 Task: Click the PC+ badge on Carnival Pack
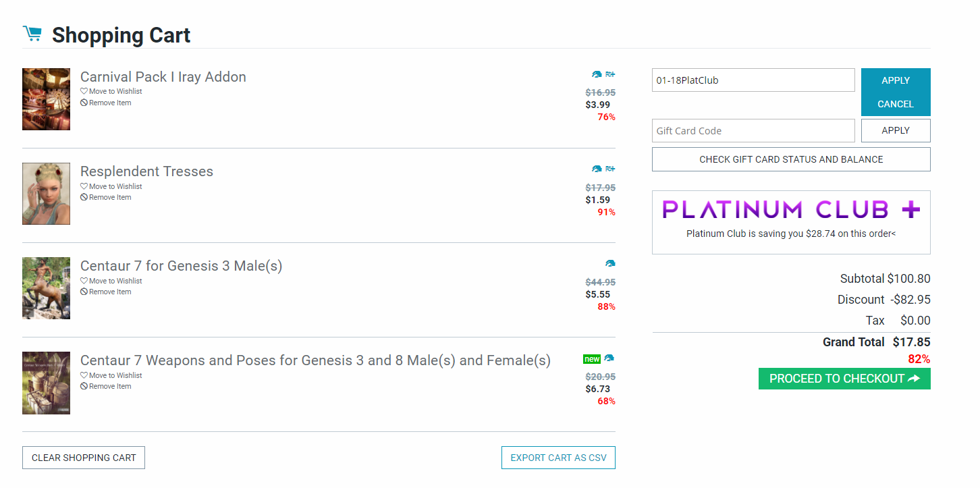[x=610, y=74]
